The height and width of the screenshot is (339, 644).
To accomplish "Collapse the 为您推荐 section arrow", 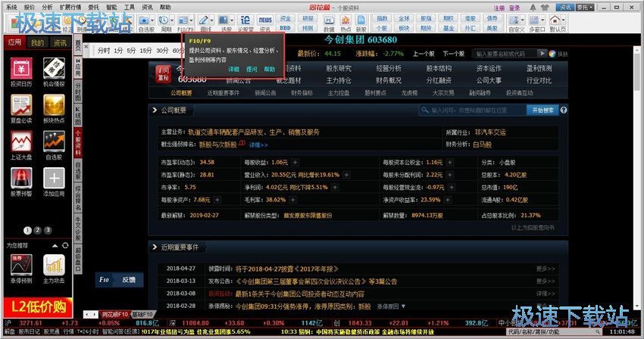I will (x=55, y=245).
